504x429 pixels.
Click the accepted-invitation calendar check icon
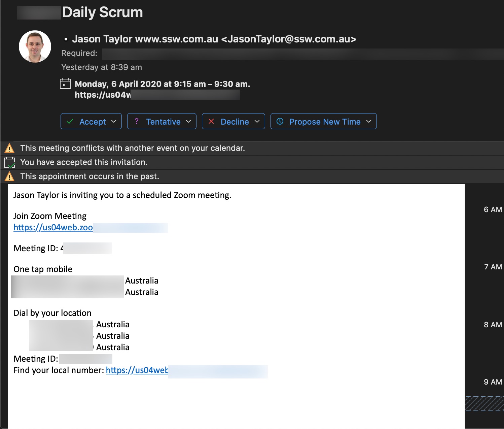pyautogui.click(x=9, y=162)
